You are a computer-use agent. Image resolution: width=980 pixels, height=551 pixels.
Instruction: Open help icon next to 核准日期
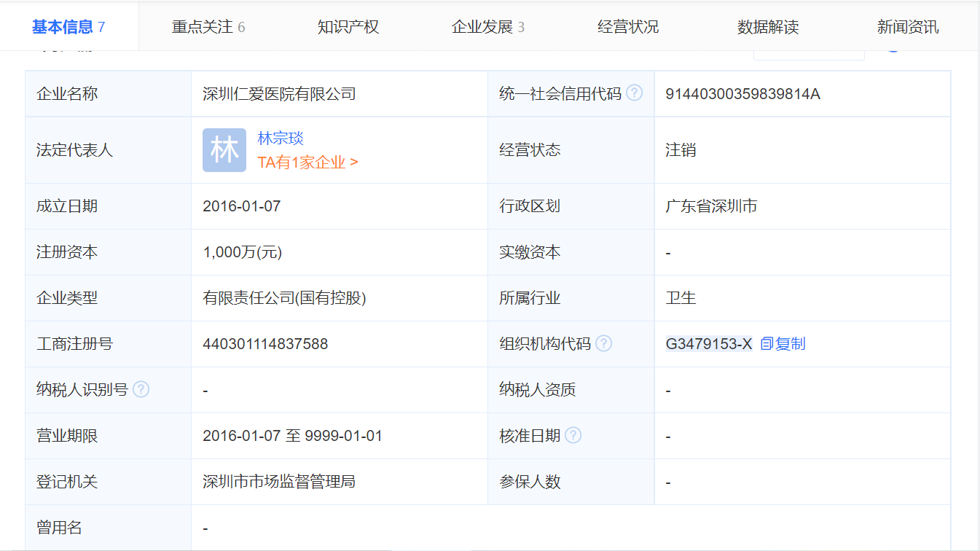pos(573,435)
